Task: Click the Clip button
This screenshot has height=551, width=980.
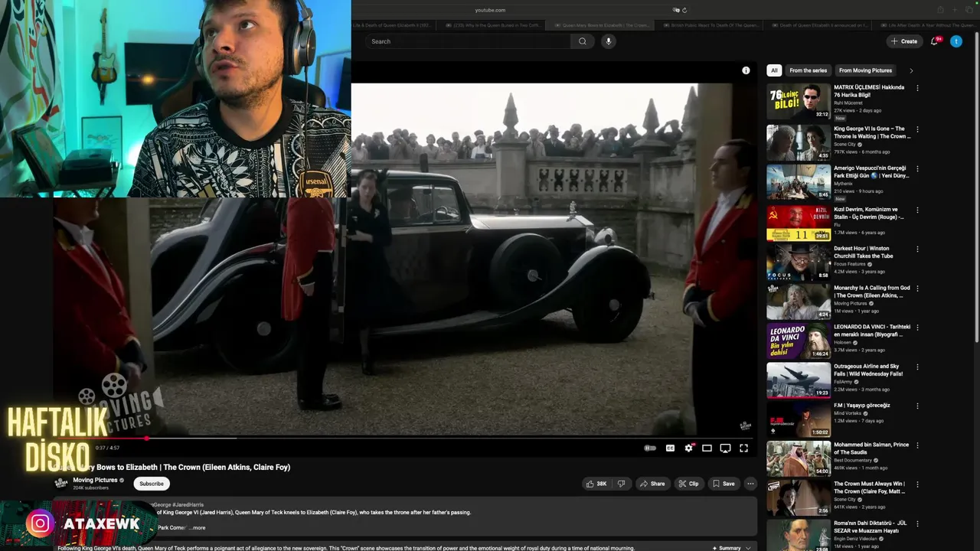Action: click(x=689, y=484)
